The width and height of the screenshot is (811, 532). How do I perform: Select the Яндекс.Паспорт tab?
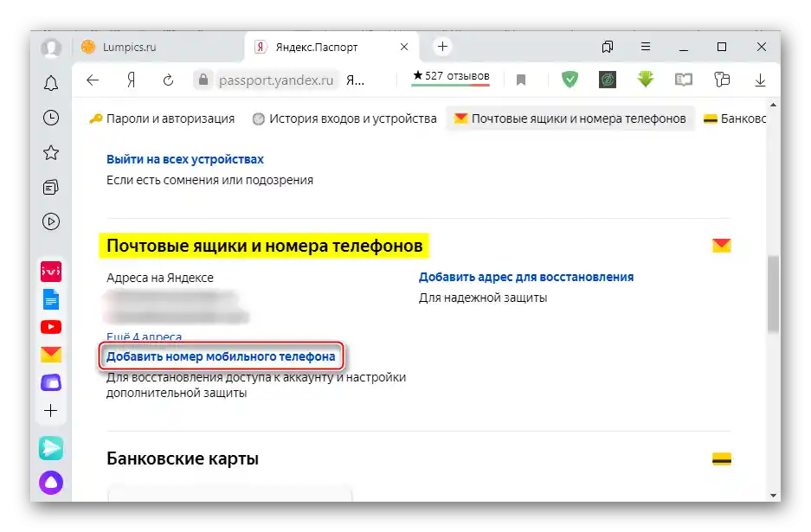point(331,47)
